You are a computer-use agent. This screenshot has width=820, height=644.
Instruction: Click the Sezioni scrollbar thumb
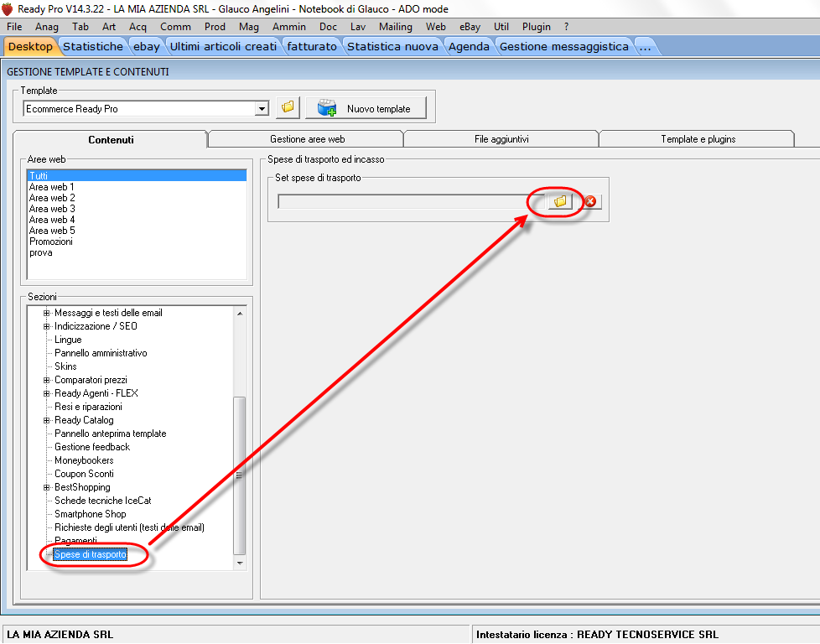[x=240, y=475]
